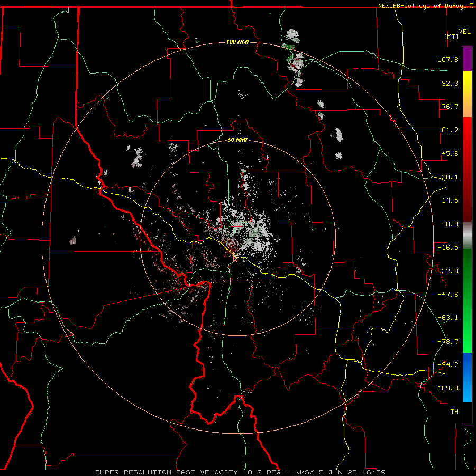
Task: Select the 61.2 velocity scale value
Action: 450,130
